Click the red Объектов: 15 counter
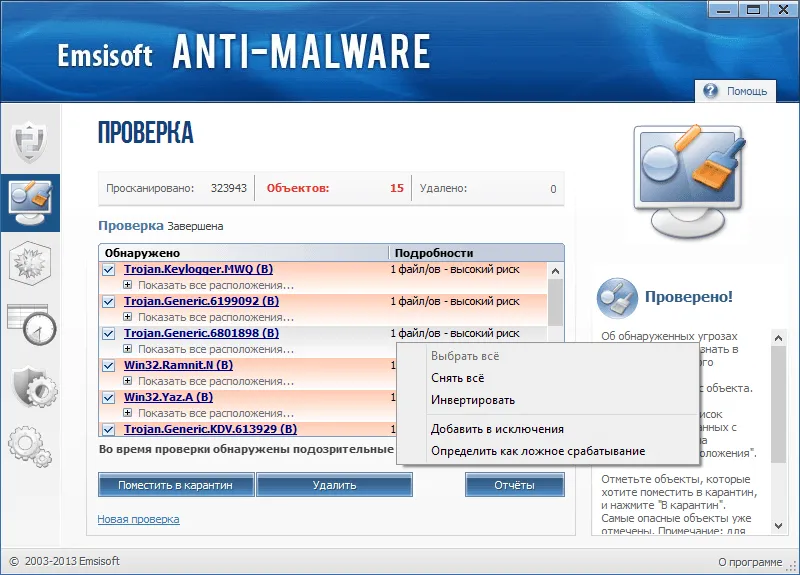The image size is (800, 575). pyautogui.click(x=335, y=188)
